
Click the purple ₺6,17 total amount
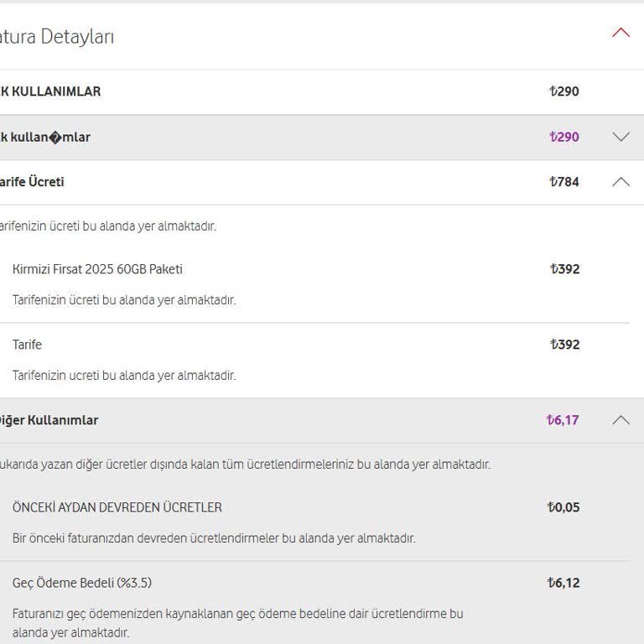[x=563, y=420]
